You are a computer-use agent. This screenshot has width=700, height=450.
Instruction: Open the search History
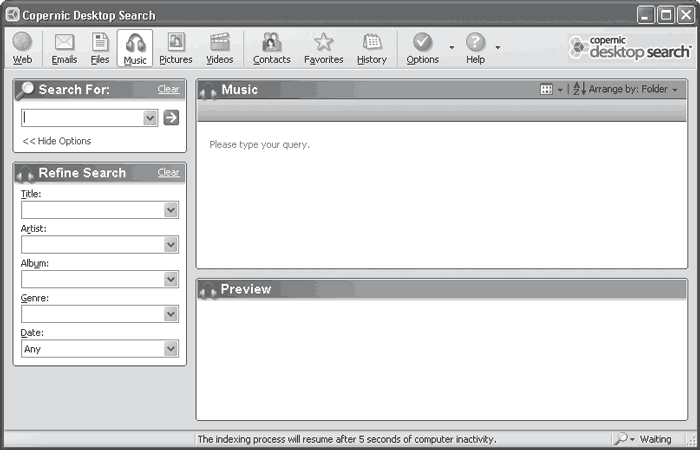(x=372, y=47)
